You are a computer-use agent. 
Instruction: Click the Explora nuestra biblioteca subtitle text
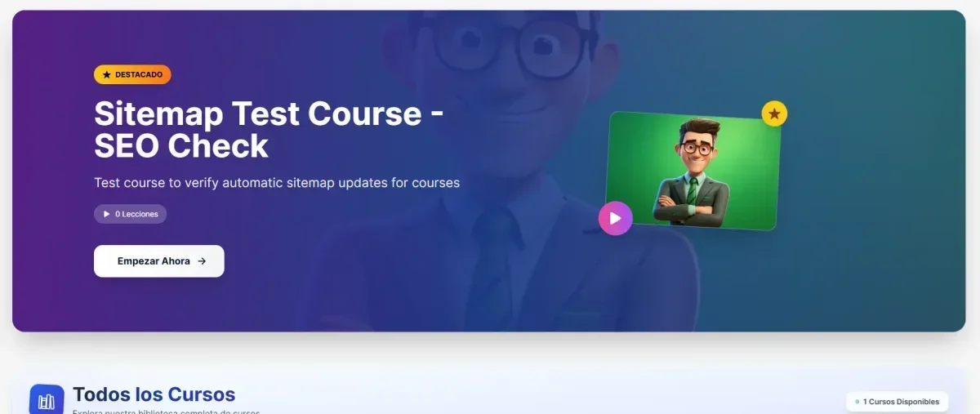167,411
